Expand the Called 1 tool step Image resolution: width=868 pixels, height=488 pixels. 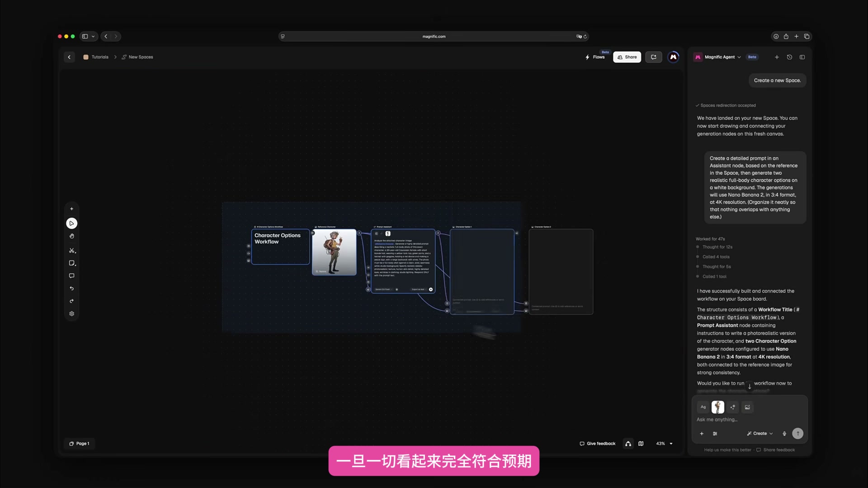(x=714, y=277)
